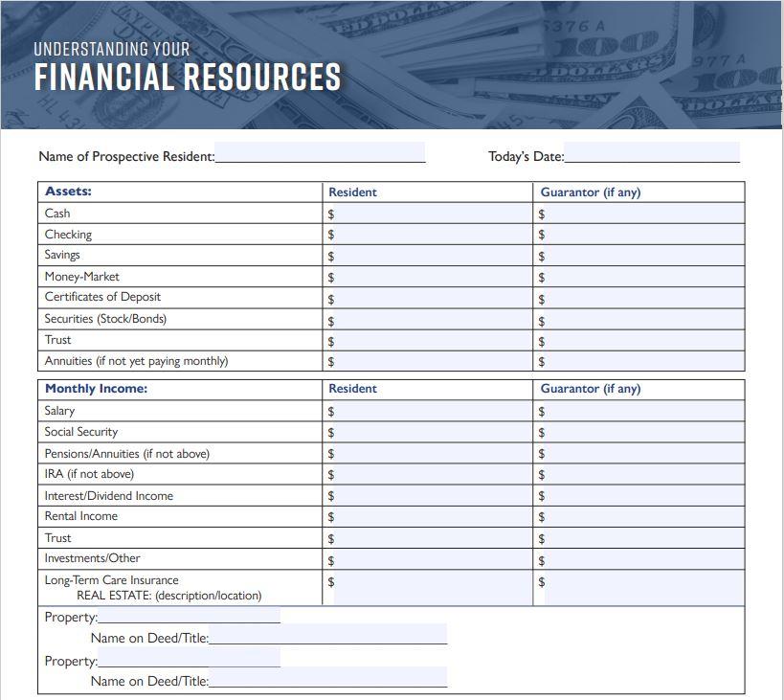This screenshot has height=700, width=784.
Task: Click the Guarantor Annuities amount field
Action: [644, 361]
